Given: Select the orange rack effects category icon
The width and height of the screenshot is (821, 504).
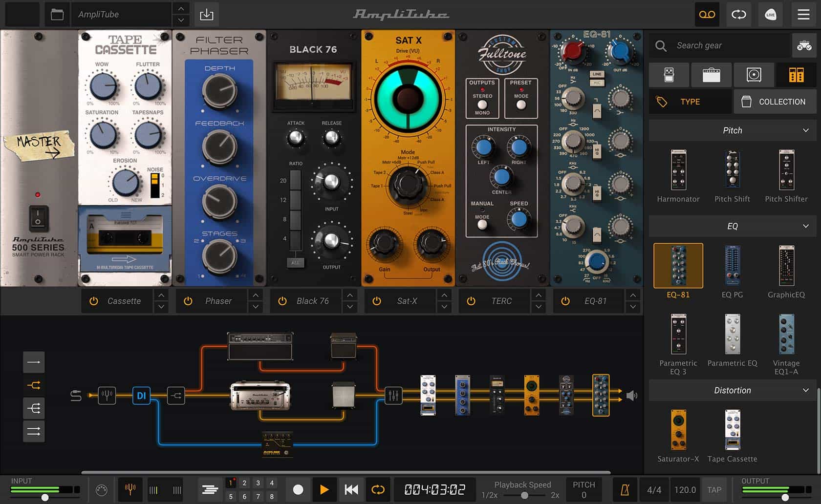Looking at the screenshot, I should [x=796, y=75].
